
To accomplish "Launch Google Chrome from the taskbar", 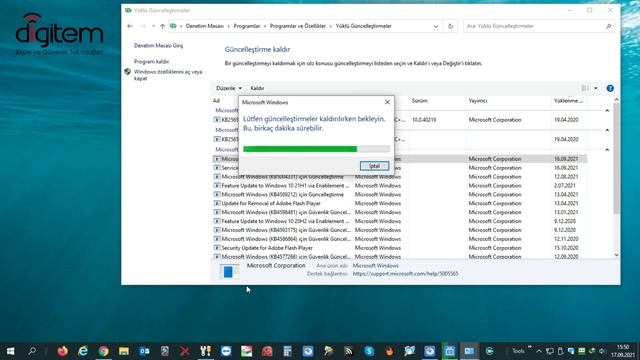I will click(103, 351).
